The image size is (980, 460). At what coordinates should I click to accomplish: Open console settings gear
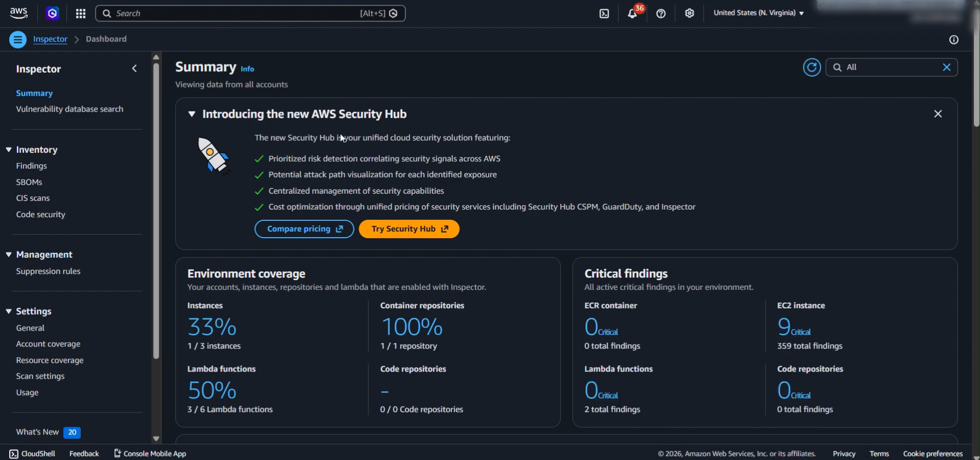[689, 13]
